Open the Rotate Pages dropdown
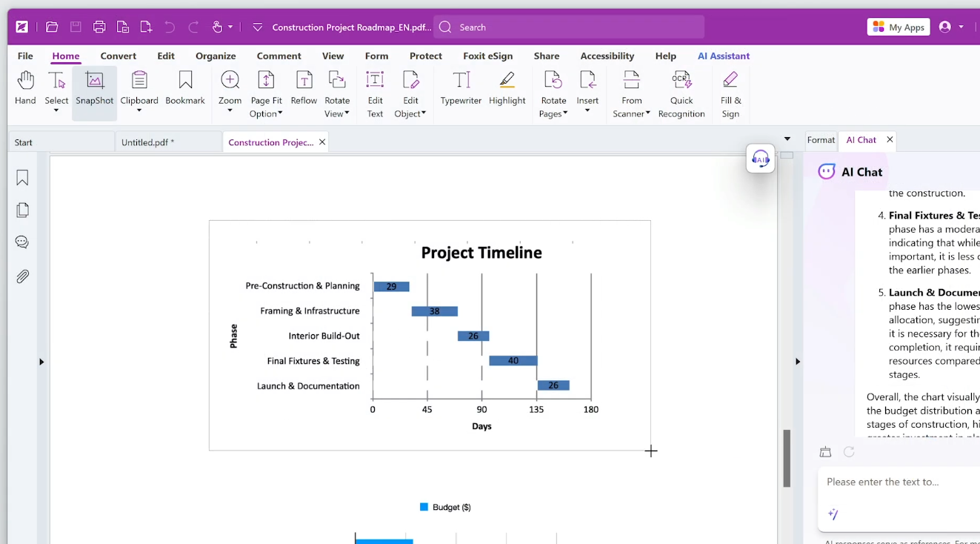 point(553,94)
